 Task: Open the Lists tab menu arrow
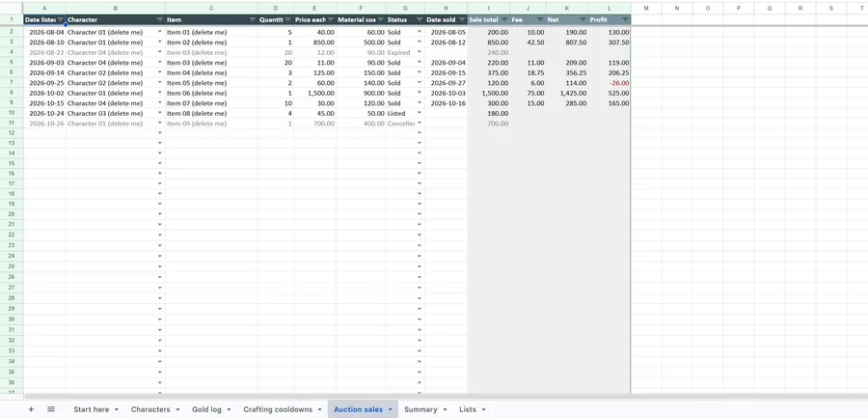pyautogui.click(x=483, y=409)
